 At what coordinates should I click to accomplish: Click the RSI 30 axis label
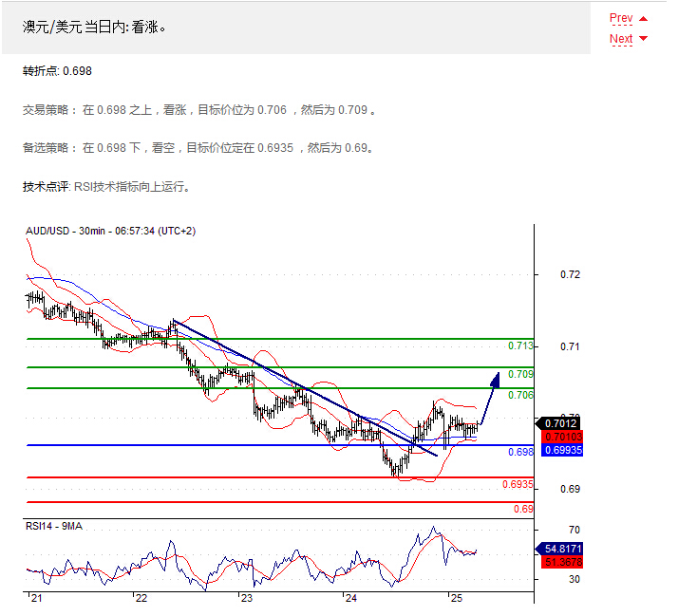pos(575,579)
